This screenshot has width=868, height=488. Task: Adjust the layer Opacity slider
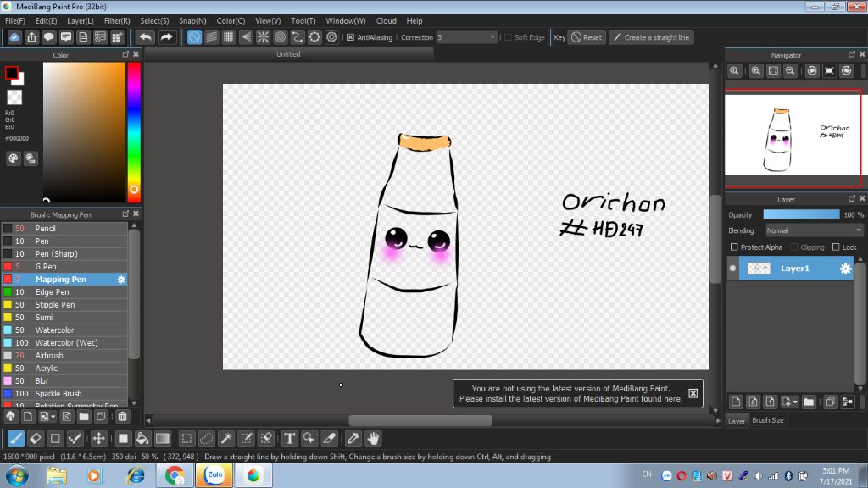coord(801,214)
